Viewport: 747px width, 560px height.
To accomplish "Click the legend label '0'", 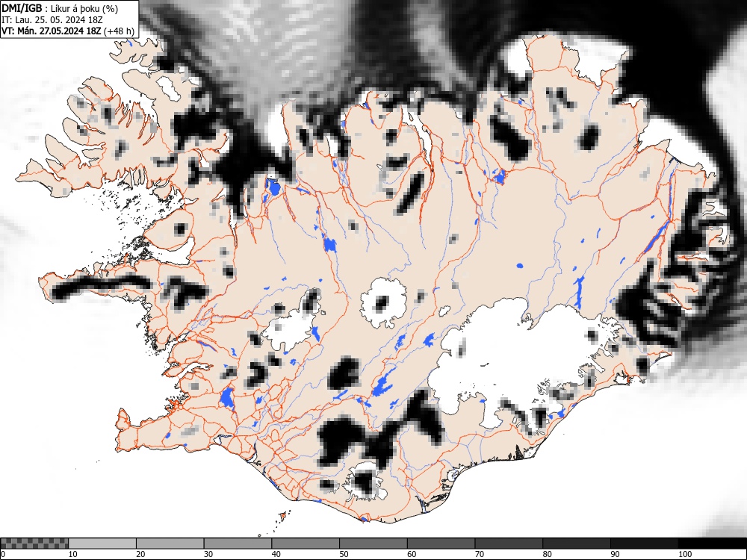I will 3,554.
